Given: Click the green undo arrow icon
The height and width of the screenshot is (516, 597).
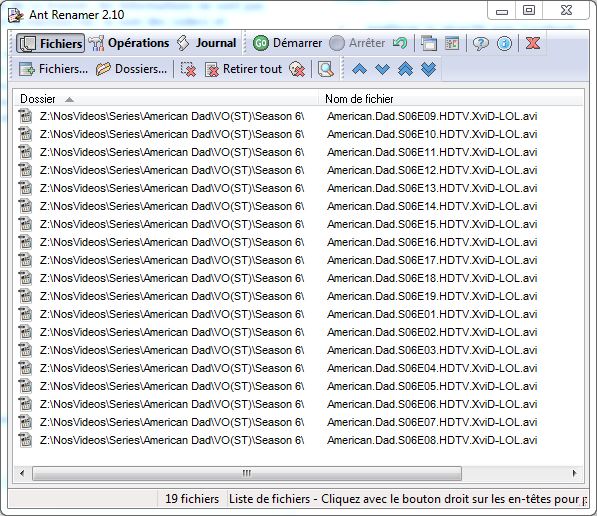Looking at the screenshot, I should click(400, 43).
